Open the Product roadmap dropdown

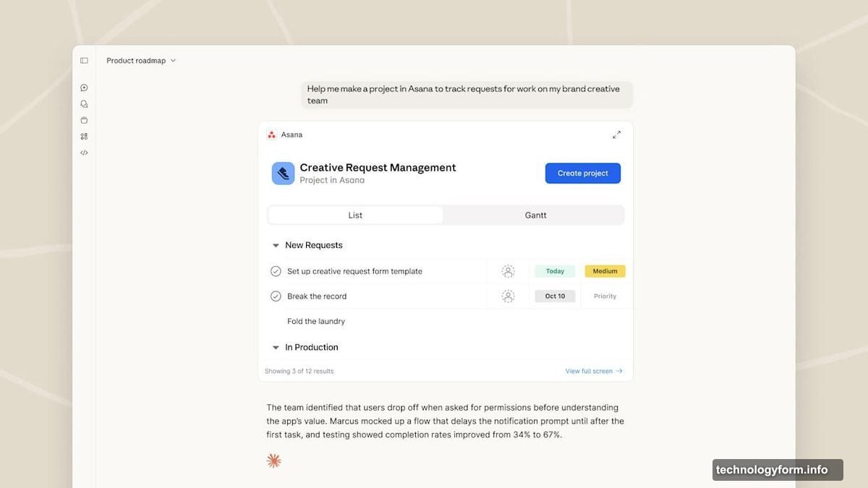click(x=141, y=61)
